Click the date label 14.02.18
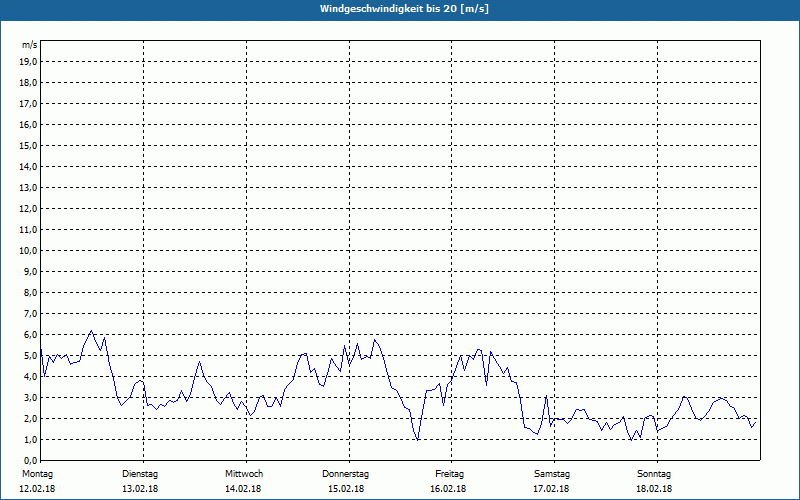 point(243,489)
